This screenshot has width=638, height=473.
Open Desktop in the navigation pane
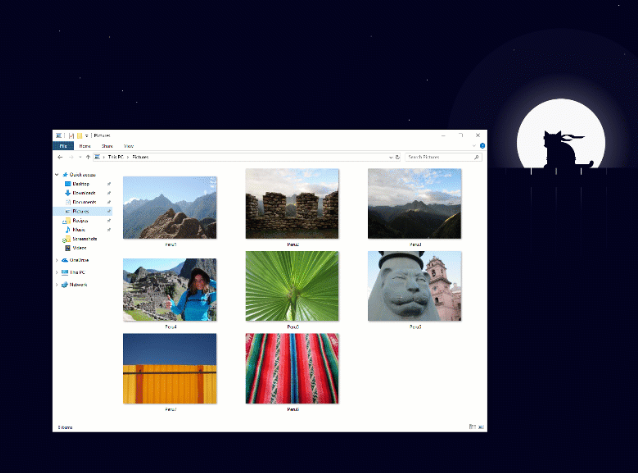81,184
